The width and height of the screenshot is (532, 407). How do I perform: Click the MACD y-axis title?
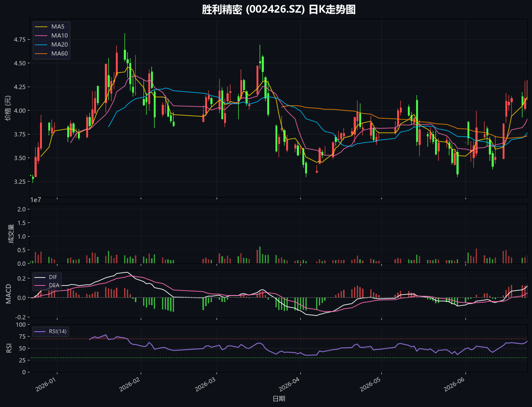point(9,294)
